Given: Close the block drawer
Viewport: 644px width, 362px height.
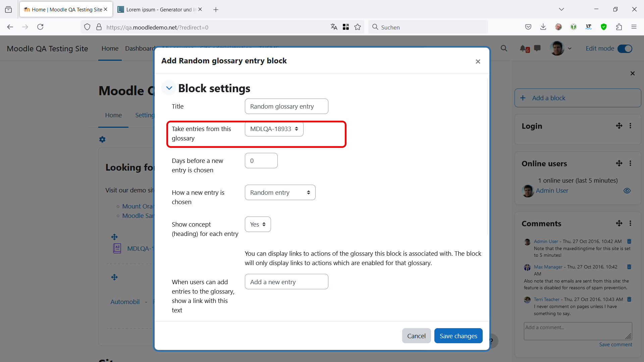Looking at the screenshot, I should click(x=633, y=73).
